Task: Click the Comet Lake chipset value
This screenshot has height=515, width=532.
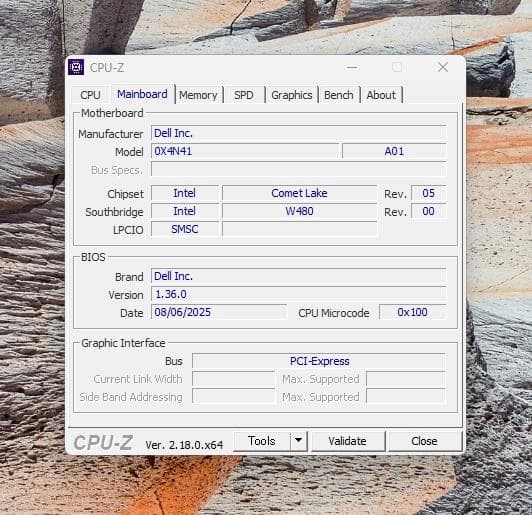Action: pyautogui.click(x=300, y=193)
